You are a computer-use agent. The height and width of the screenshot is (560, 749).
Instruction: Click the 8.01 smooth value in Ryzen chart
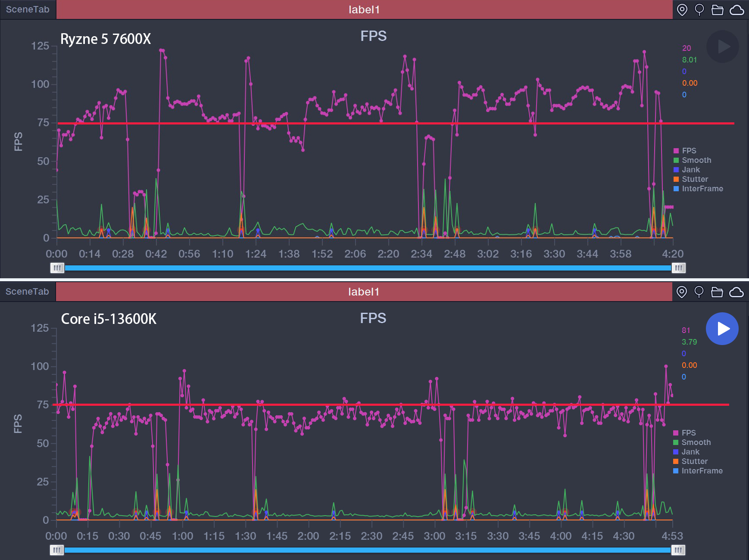coord(690,60)
